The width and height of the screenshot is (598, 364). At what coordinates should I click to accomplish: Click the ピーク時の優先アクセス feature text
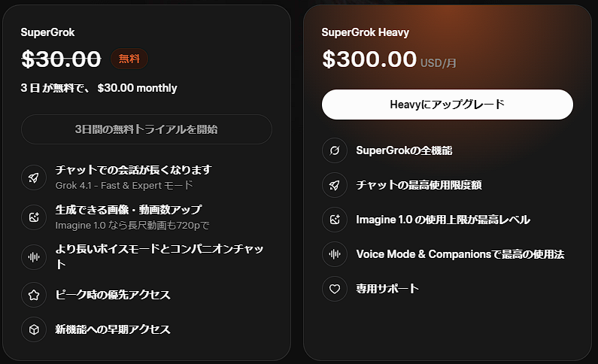[113, 295]
